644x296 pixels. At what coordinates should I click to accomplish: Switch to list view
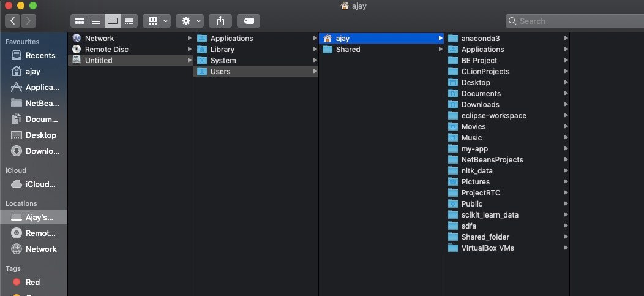[x=96, y=21]
